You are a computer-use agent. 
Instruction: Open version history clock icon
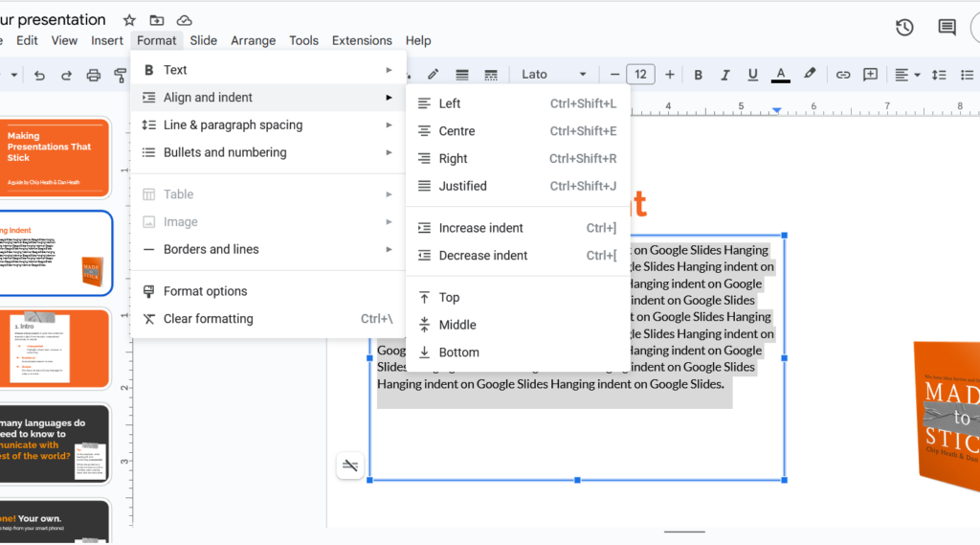point(904,28)
